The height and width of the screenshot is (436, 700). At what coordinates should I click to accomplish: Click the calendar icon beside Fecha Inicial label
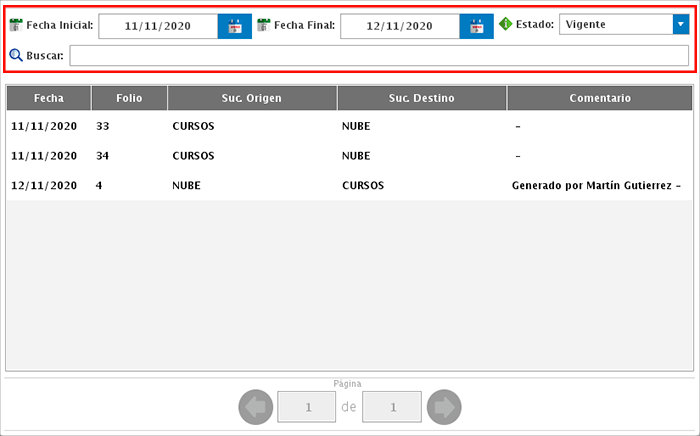[15, 23]
